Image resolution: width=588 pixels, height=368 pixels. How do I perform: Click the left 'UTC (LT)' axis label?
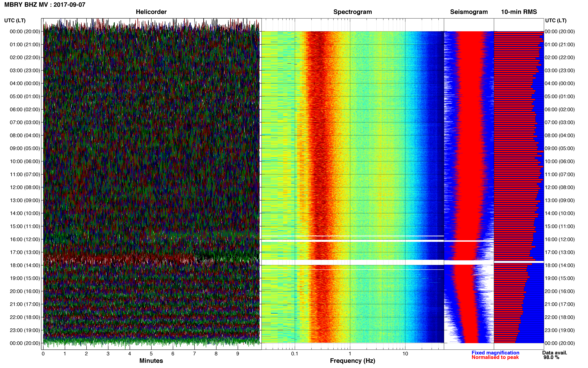point(15,20)
